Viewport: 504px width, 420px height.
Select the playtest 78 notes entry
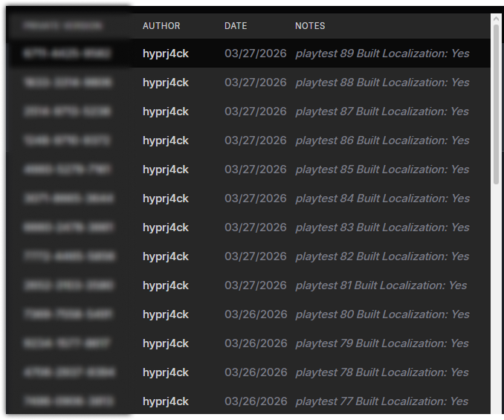click(x=382, y=372)
